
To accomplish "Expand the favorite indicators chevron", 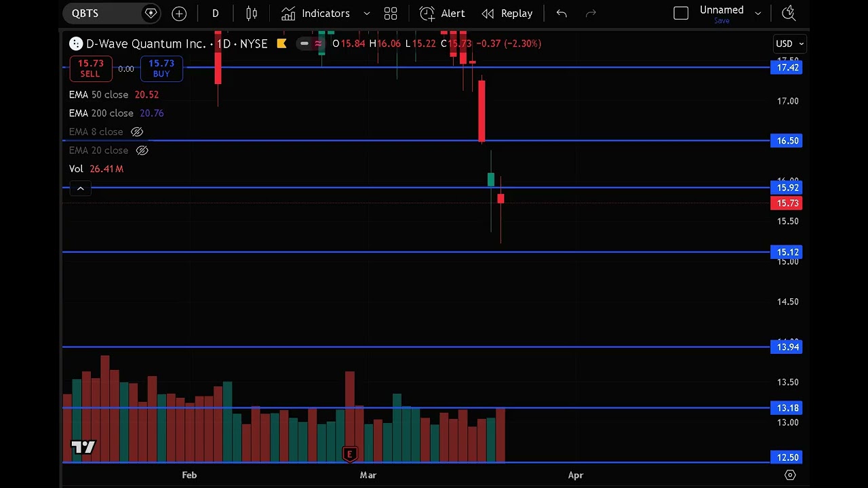I will [x=366, y=13].
